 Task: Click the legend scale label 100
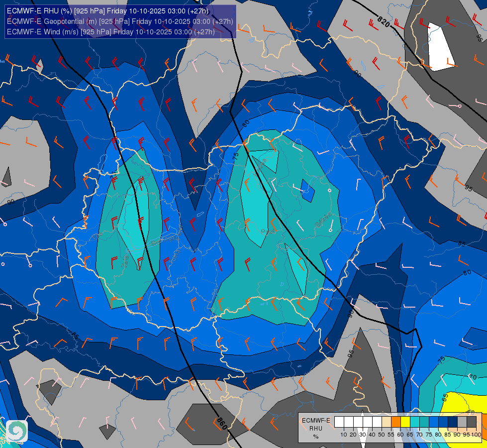476,435
